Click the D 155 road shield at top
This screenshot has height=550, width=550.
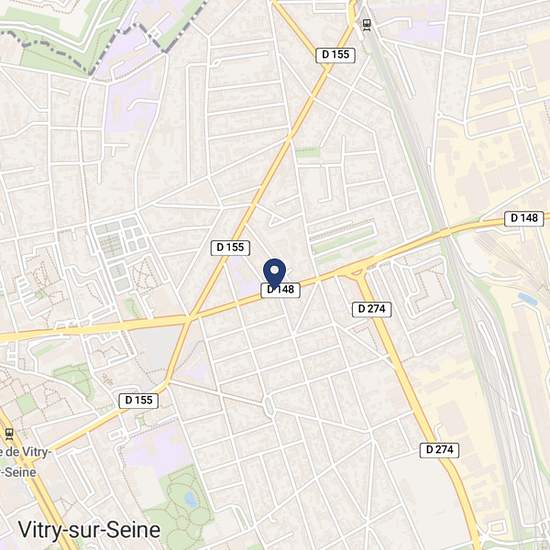coord(335,55)
